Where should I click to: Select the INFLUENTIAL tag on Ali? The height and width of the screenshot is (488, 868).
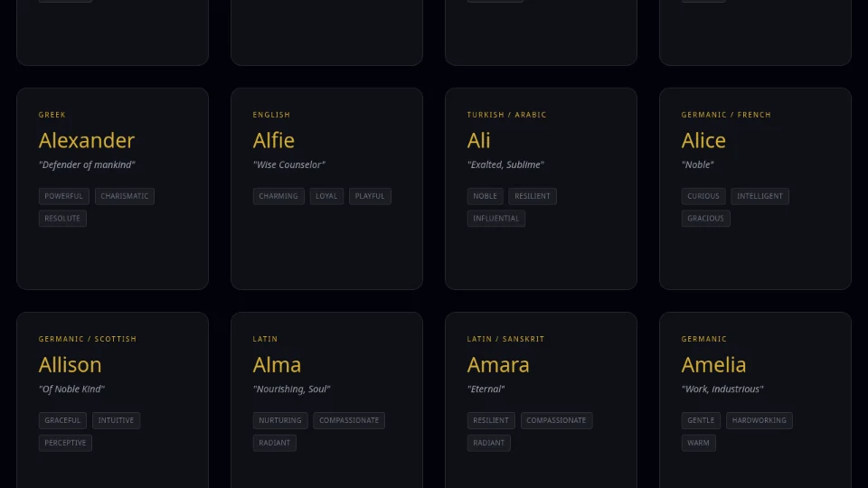pyautogui.click(x=496, y=219)
